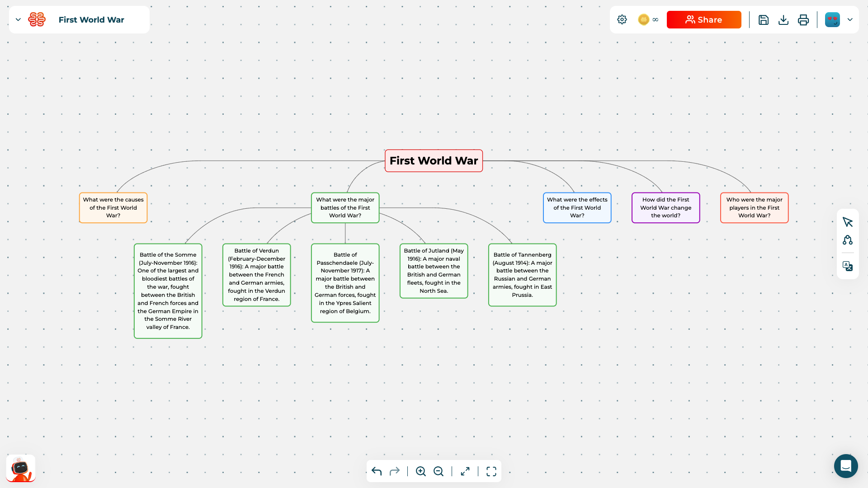Zoom in on the mind map
This screenshot has height=488, width=868.
421,471
